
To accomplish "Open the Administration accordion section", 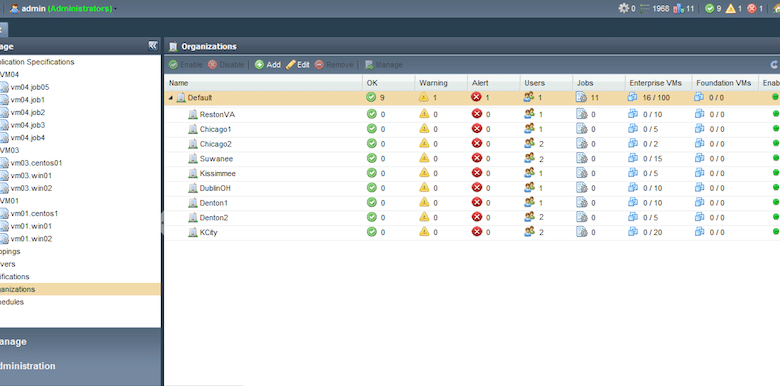I will (81, 366).
